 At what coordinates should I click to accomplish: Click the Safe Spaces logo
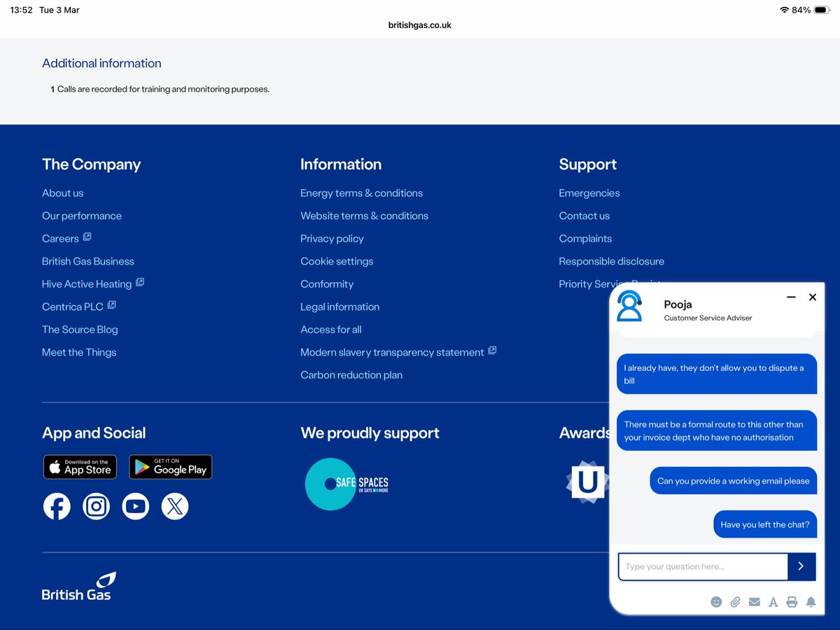[x=347, y=484]
